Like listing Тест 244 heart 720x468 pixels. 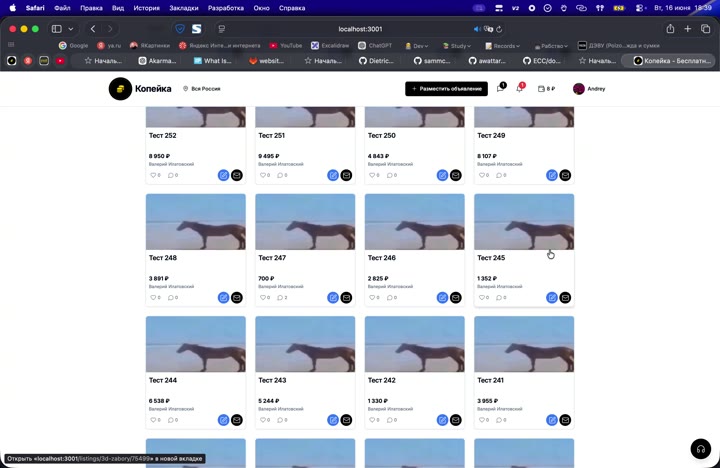pos(153,420)
